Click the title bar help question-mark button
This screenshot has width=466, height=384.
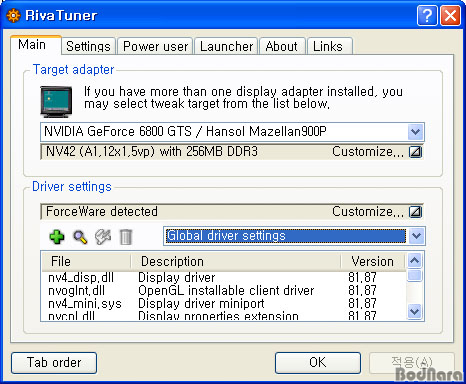point(427,15)
